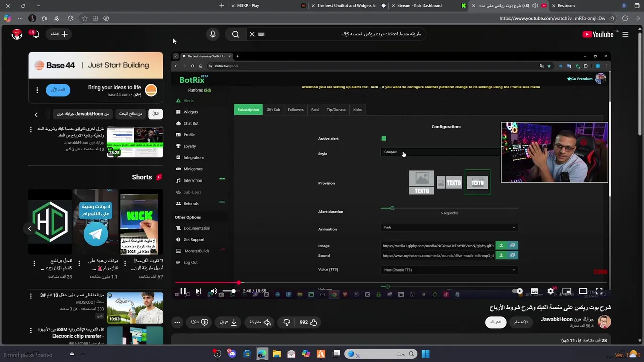The image size is (644, 362).
Task: Open the player settings gear
Action: (x=550, y=291)
